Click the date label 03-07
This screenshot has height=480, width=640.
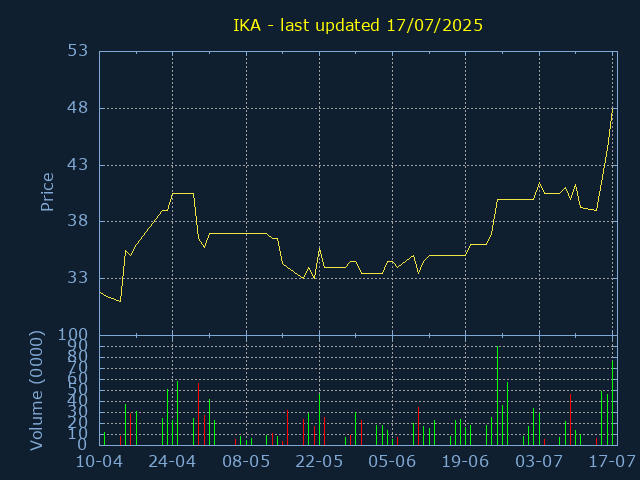point(539,462)
